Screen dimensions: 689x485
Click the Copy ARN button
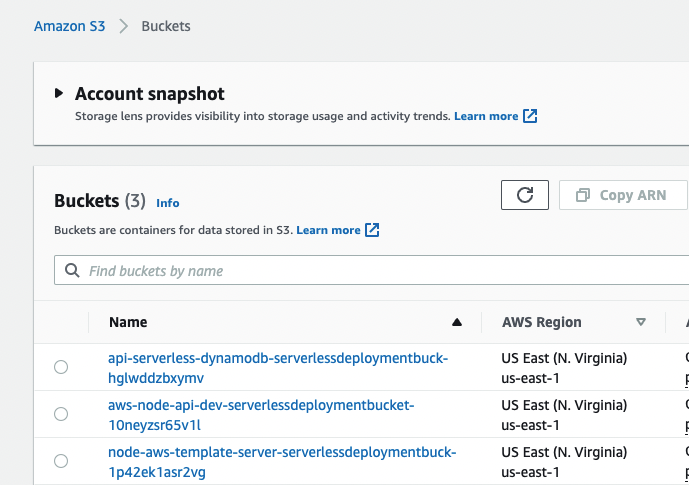(x=623, y=195)
